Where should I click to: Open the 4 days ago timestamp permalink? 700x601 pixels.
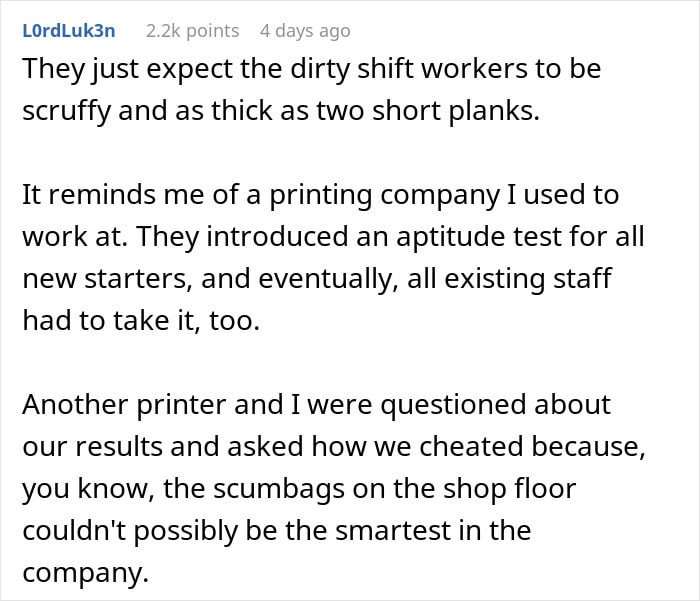tap(305, 31)
